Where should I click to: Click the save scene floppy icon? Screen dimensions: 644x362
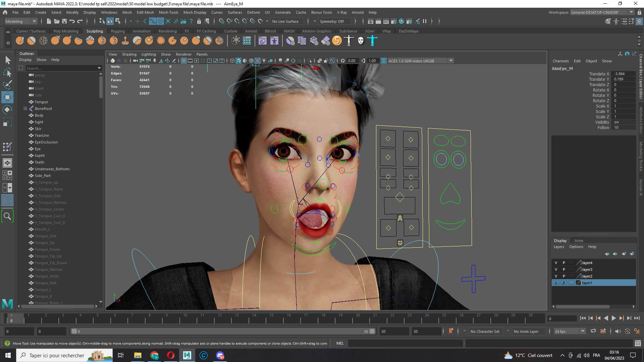pos(64,21)
